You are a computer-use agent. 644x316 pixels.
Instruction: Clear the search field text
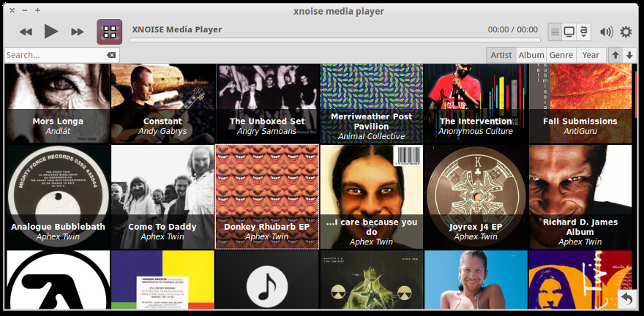111,55
